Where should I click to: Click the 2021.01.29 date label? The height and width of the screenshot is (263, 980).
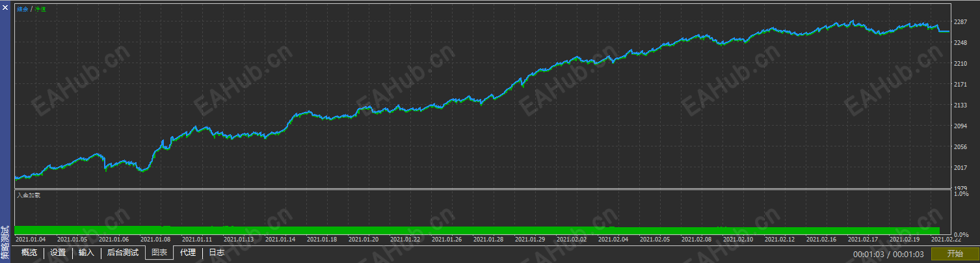tap(530, 240)
